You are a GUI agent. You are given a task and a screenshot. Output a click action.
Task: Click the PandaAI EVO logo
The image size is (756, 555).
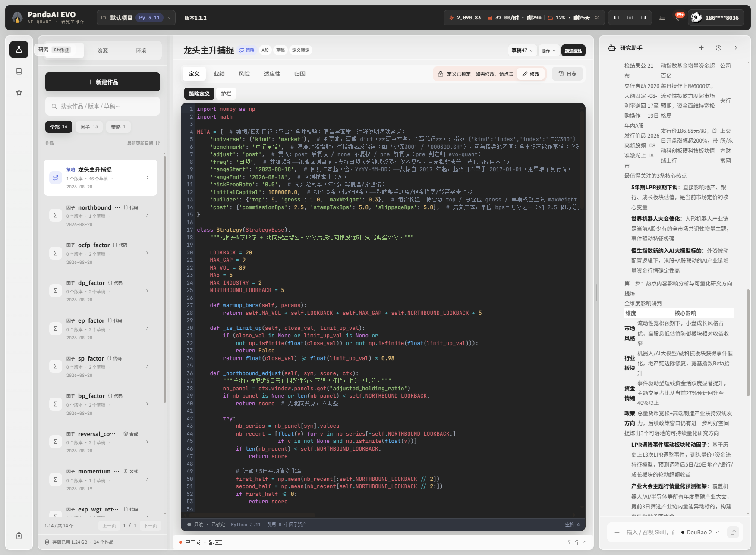17,18
